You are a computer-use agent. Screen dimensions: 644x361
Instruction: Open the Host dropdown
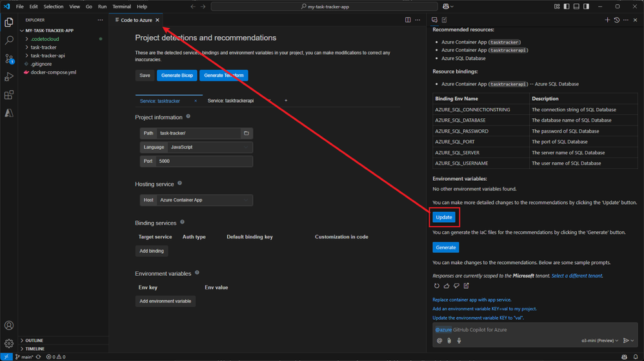pos(205,200)
